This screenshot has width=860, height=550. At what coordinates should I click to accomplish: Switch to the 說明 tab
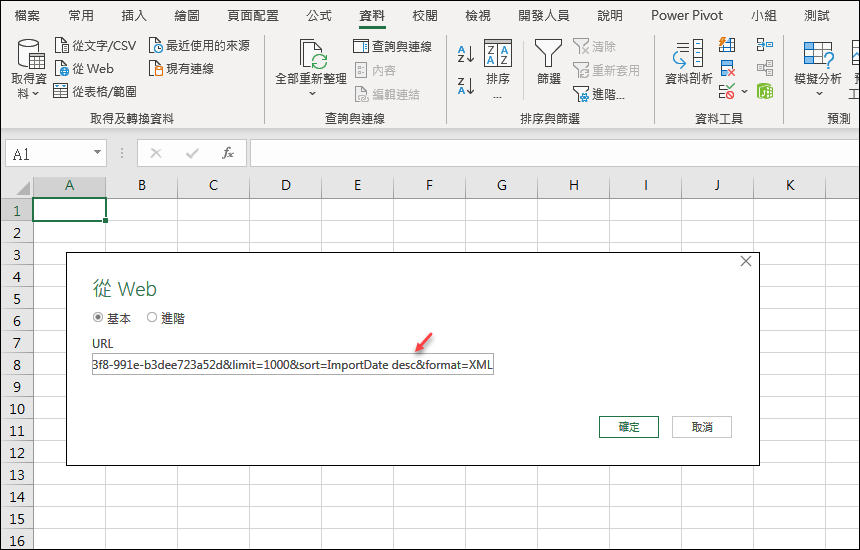pyautogui.click(x=610, y=15)
